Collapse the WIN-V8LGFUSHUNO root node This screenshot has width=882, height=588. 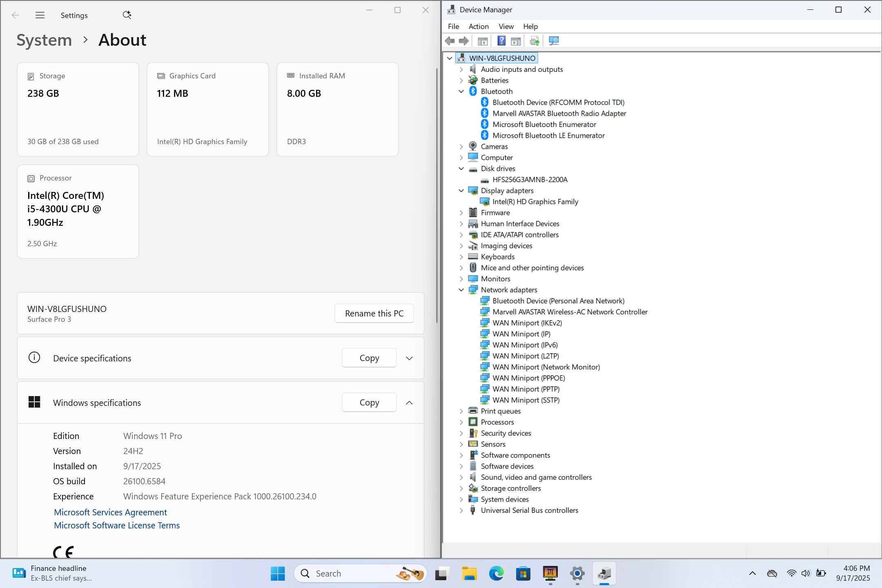pos(450,58)
